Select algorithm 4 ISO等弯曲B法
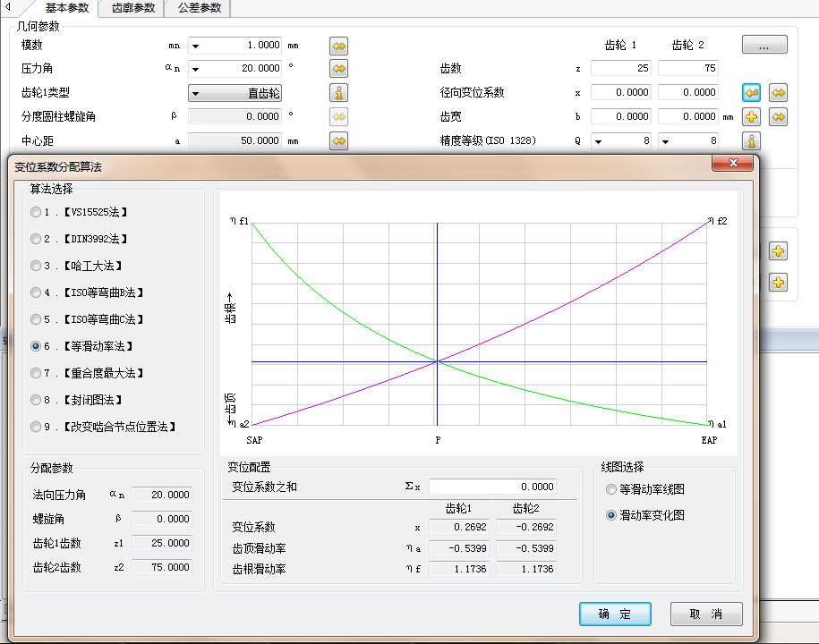The height and width of the screenshot is (644, 819). click(36, 292)
